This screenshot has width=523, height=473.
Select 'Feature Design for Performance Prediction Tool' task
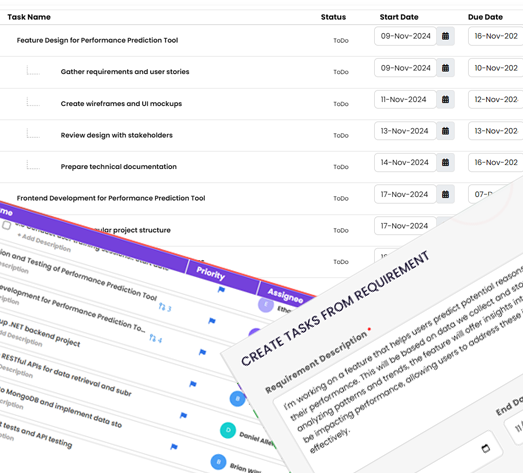97,40
